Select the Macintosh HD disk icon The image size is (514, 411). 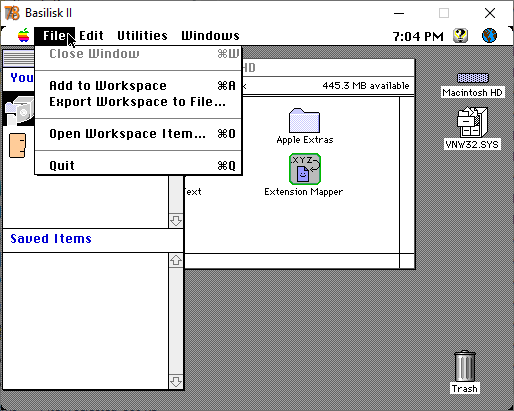click(x=472, y=78)
